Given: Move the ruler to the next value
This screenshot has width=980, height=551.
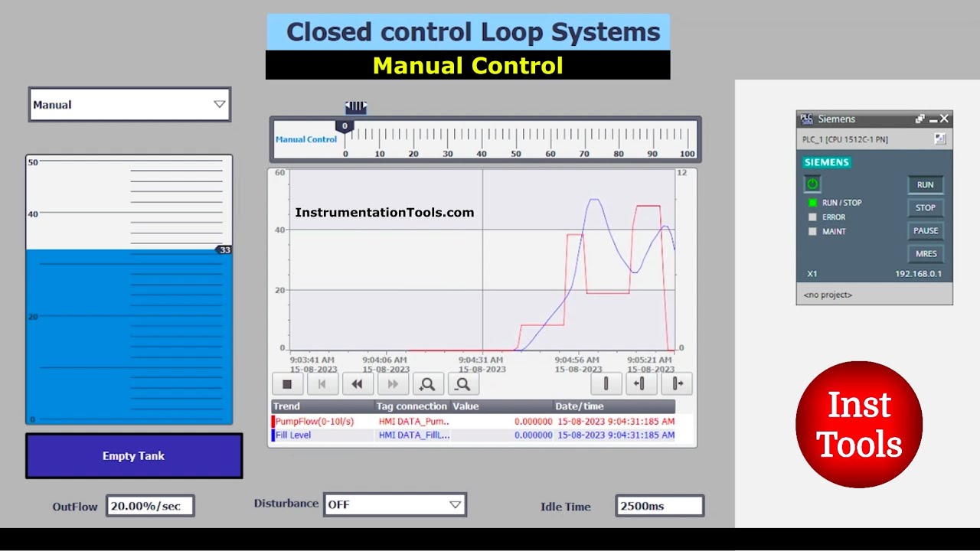Looking at the screenshot, I should coord(677,383).
